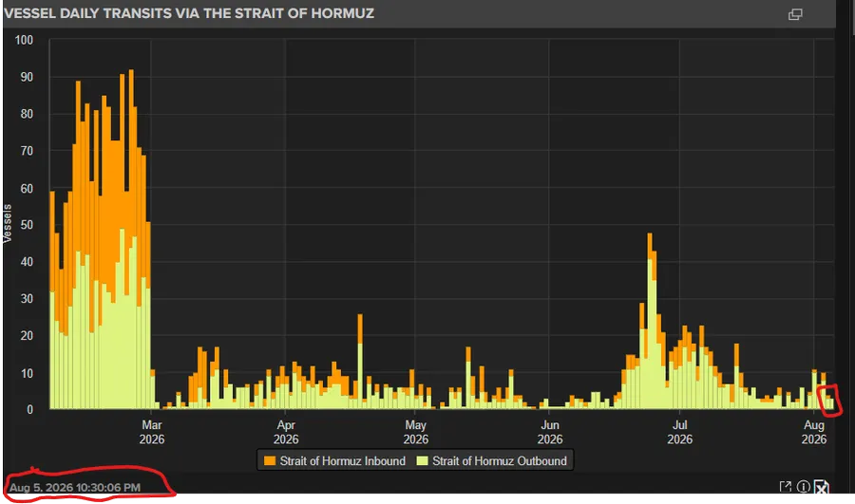The width and height of the screenshot is (855, 504).
Task: Click the yellow-green Outbound legend color swatch
Action: tap(422, 461)
